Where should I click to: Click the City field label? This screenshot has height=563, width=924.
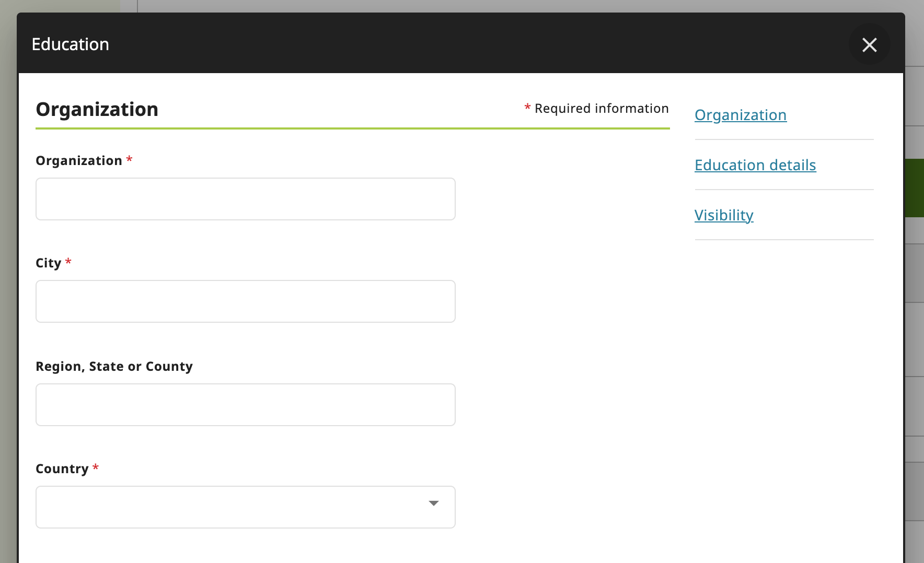48,263
